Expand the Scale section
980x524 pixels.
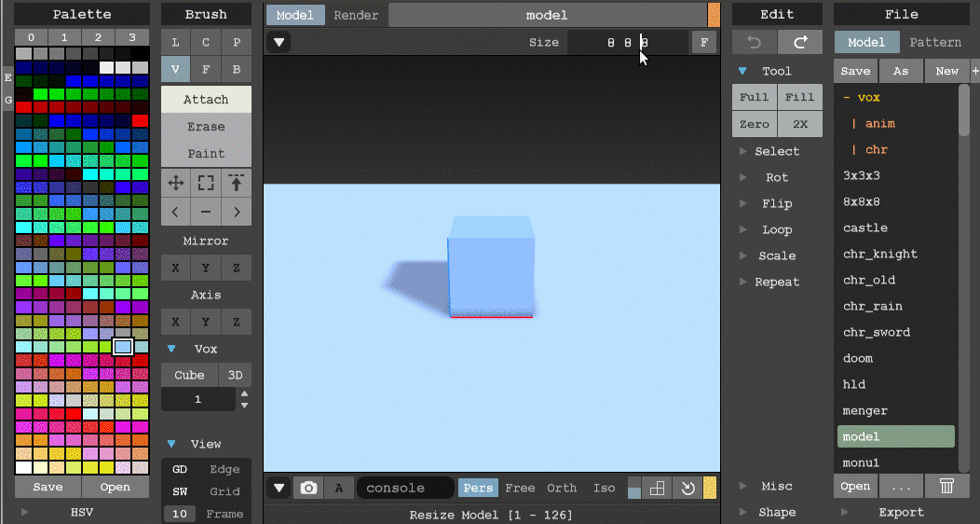[x=743, y=255]
